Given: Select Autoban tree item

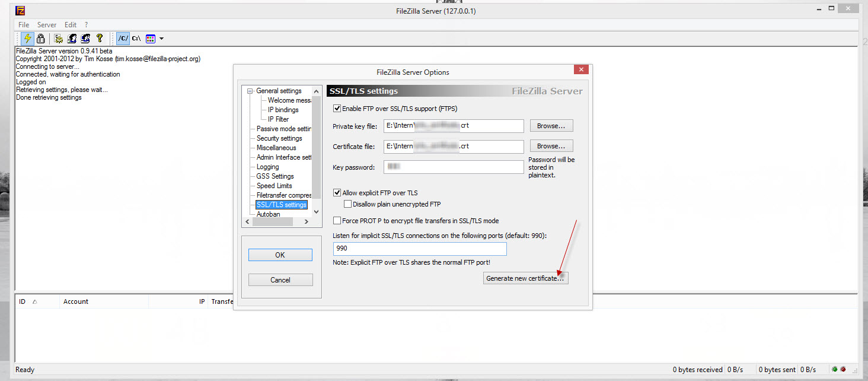Looking at the screenshot, I should pos(268,214).
